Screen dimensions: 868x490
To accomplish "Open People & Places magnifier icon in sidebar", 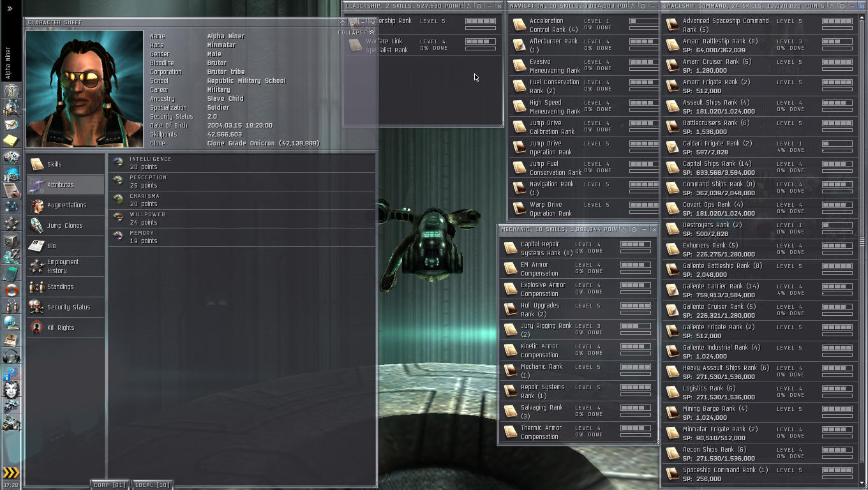I will (x=11, y=108).
